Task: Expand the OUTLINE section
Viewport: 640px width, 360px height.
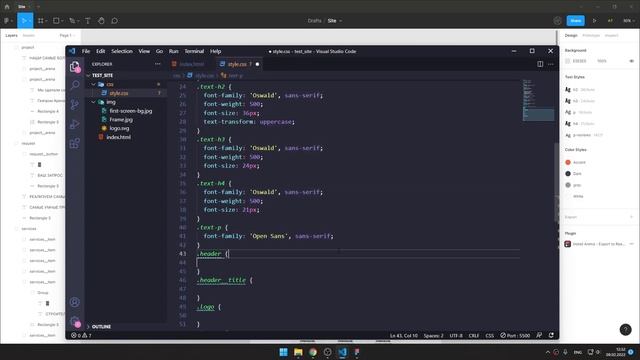Action: tap(101, 327)
